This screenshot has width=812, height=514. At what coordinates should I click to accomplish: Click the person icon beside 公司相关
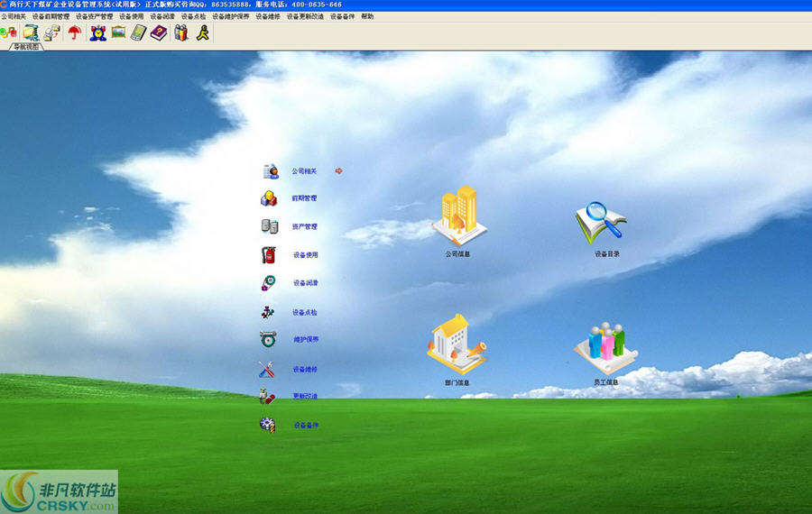click(x=271, y=171)
